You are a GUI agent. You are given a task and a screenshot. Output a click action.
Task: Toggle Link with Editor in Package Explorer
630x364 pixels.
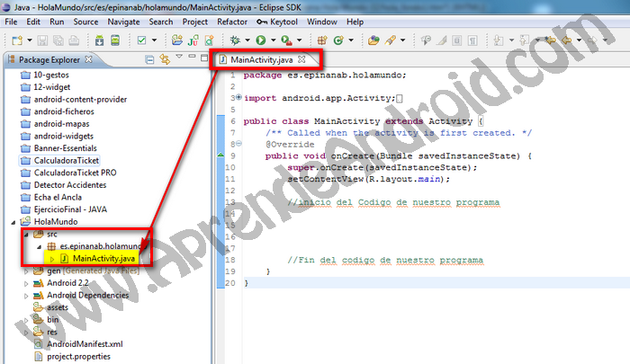(x=165, y=60)
